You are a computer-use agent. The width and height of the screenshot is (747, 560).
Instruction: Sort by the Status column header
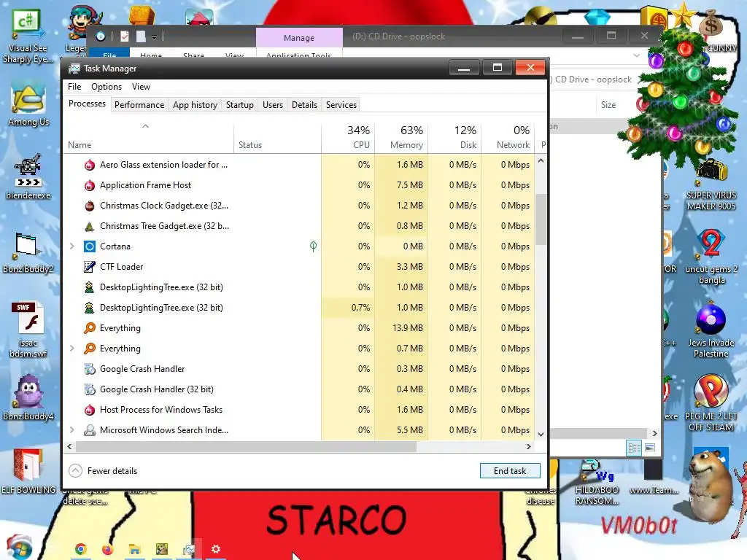(277, 138)
